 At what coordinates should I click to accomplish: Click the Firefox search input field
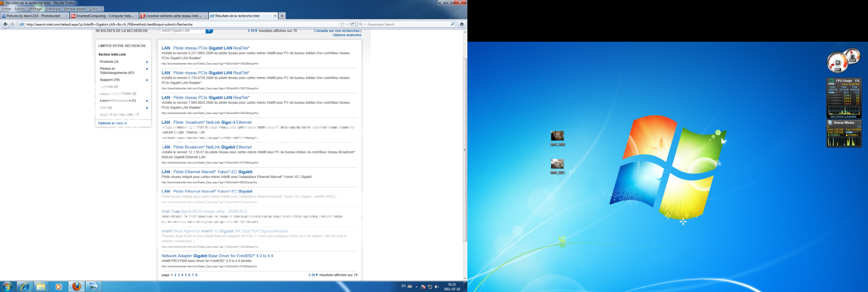tap(407, 24)
